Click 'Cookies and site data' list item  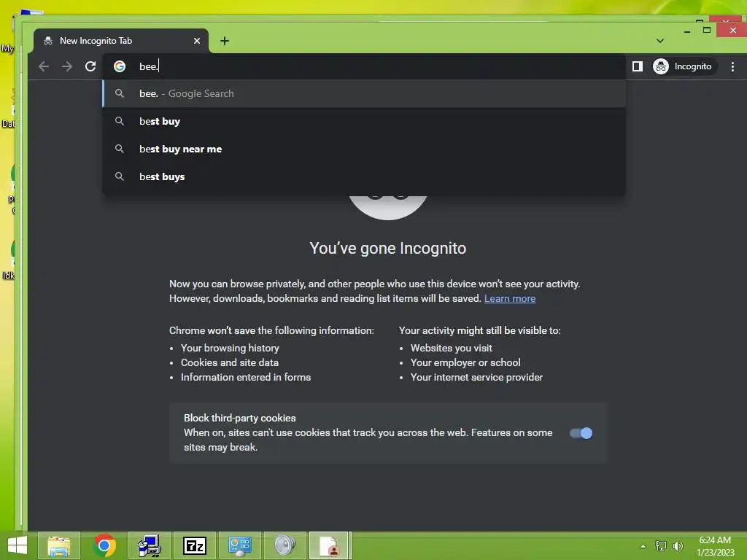tap(230, 362)
